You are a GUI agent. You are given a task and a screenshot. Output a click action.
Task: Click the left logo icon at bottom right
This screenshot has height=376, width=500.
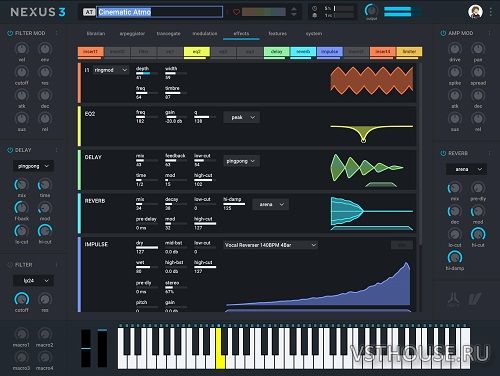coord(453,298)
